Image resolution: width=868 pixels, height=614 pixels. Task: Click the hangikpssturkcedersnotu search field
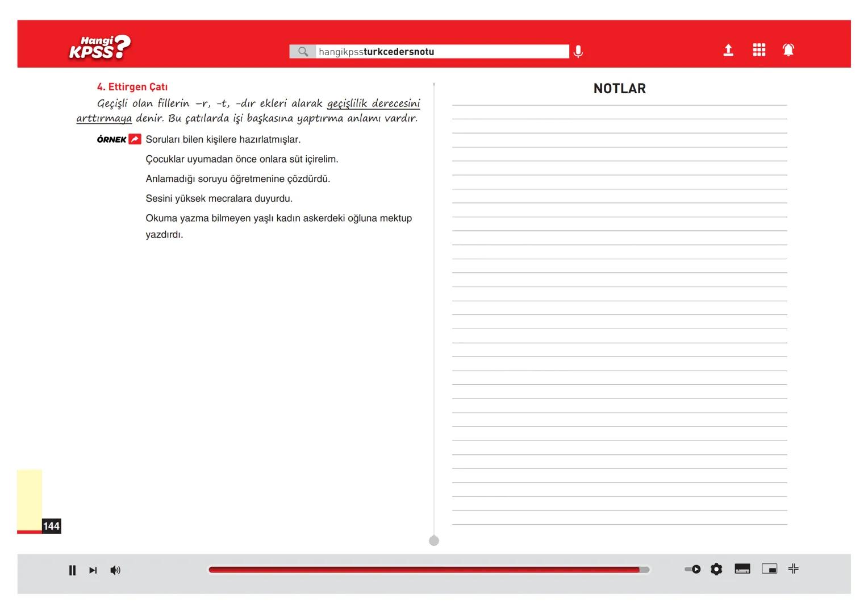[441, 52]
